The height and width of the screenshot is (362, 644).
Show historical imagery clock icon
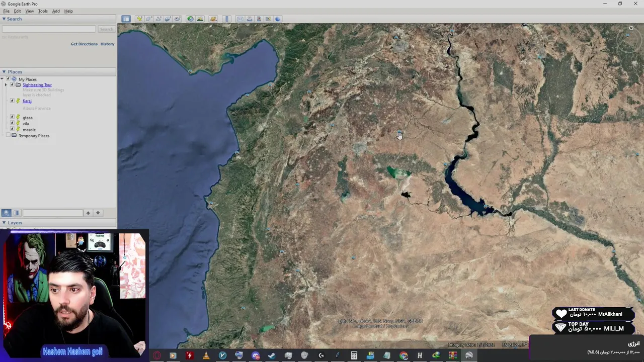(190, 19)
